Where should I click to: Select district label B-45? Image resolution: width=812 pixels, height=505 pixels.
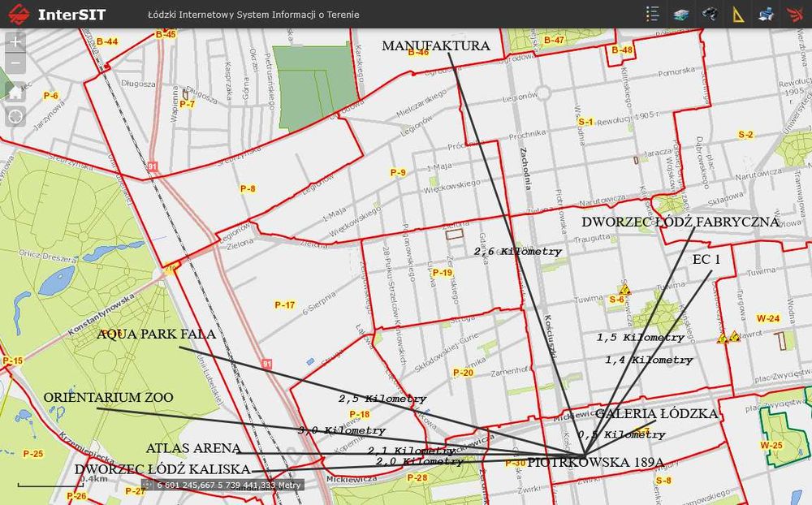coord(166,35)
